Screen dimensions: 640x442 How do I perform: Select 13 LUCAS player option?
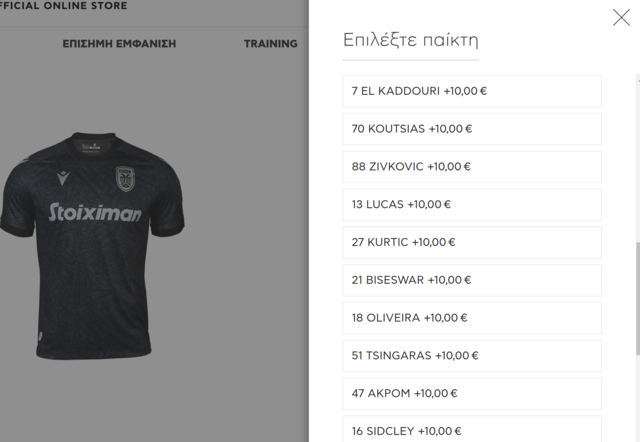click(x=472, y=204)
